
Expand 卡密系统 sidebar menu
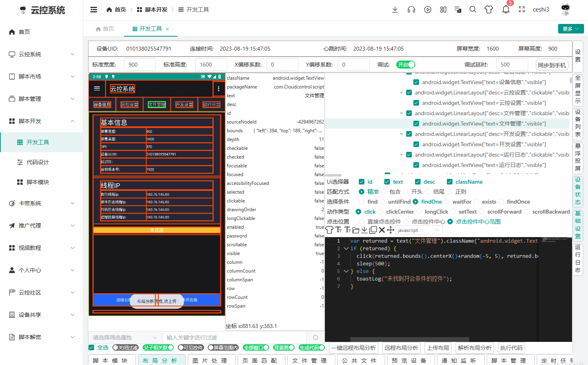click(41, 203)
